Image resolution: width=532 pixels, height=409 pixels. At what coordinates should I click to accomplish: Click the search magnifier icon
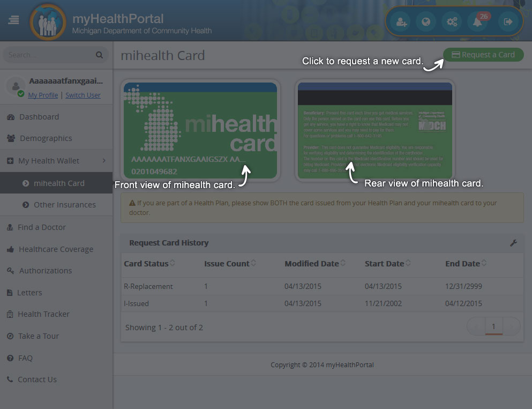[99, 55]
